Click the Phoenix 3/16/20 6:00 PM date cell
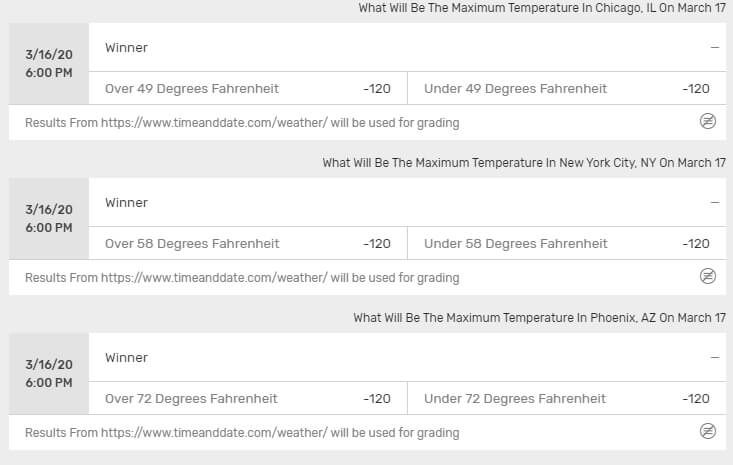733x465 pixels. click(x=49, y=373)
